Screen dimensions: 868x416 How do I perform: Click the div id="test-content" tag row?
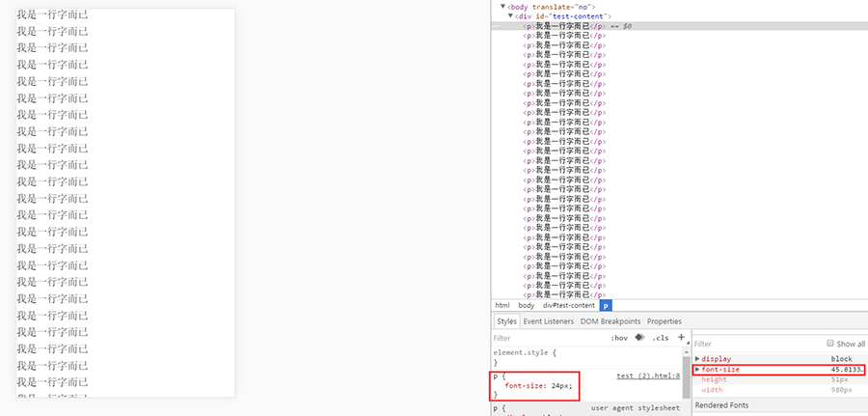563,16
